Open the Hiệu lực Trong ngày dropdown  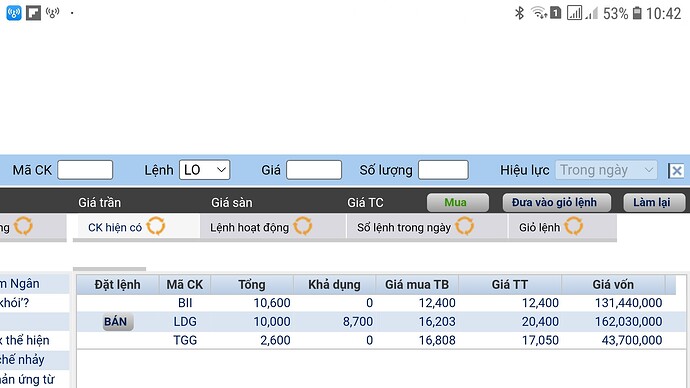(606, 170)
